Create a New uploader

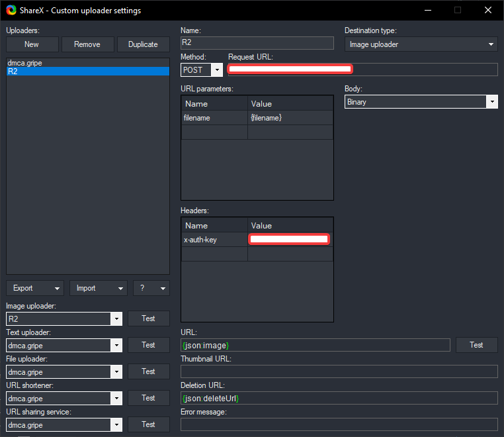click(x=32, y=44)
